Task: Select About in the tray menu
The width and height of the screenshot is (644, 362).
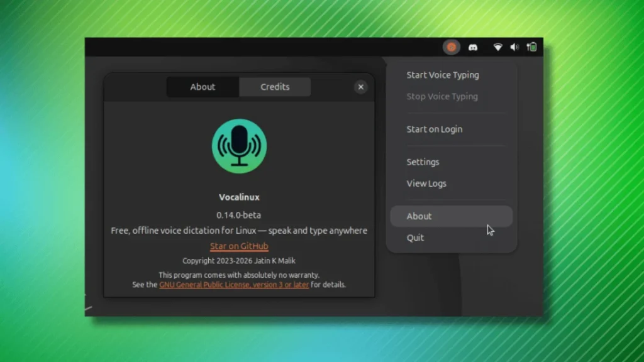Action: [x=452, y=216]
